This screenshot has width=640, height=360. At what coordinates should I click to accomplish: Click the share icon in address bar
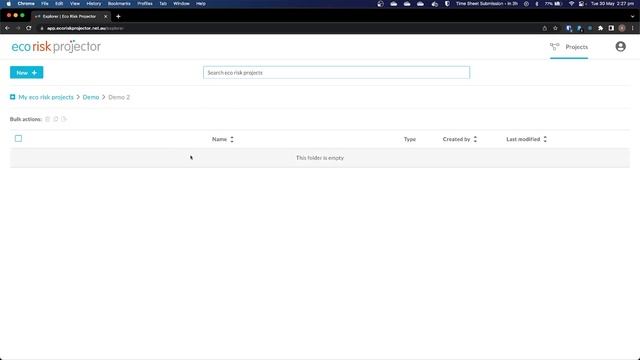click(x=544, y=28)
